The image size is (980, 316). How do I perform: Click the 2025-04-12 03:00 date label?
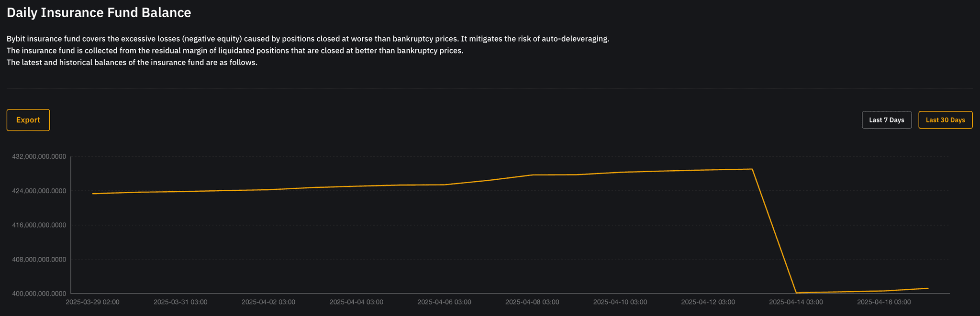708,302
